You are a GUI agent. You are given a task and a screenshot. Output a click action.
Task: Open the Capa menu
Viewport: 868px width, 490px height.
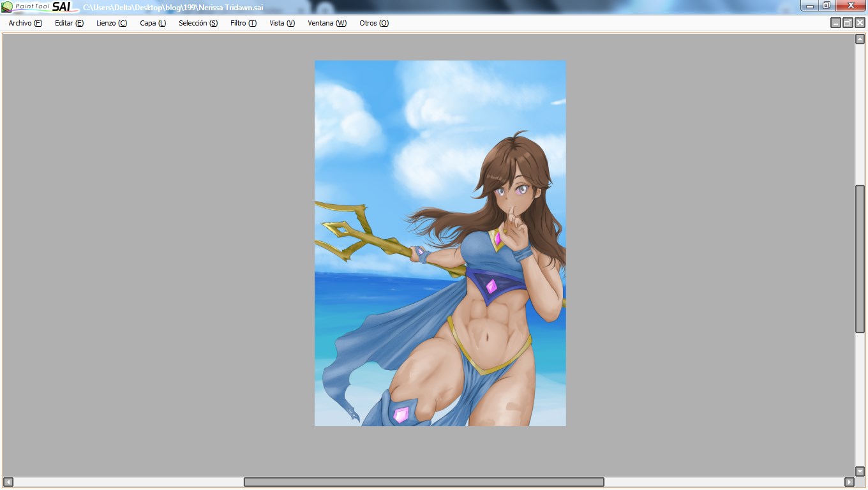[153, 23]
